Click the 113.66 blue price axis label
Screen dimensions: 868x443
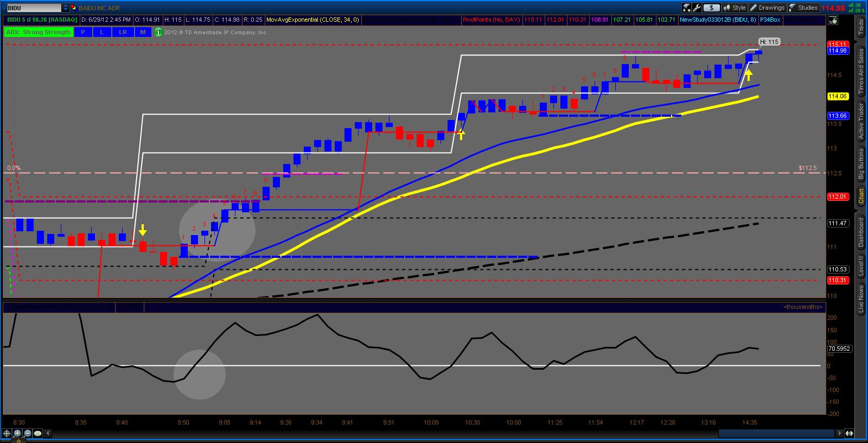(838, 116)
